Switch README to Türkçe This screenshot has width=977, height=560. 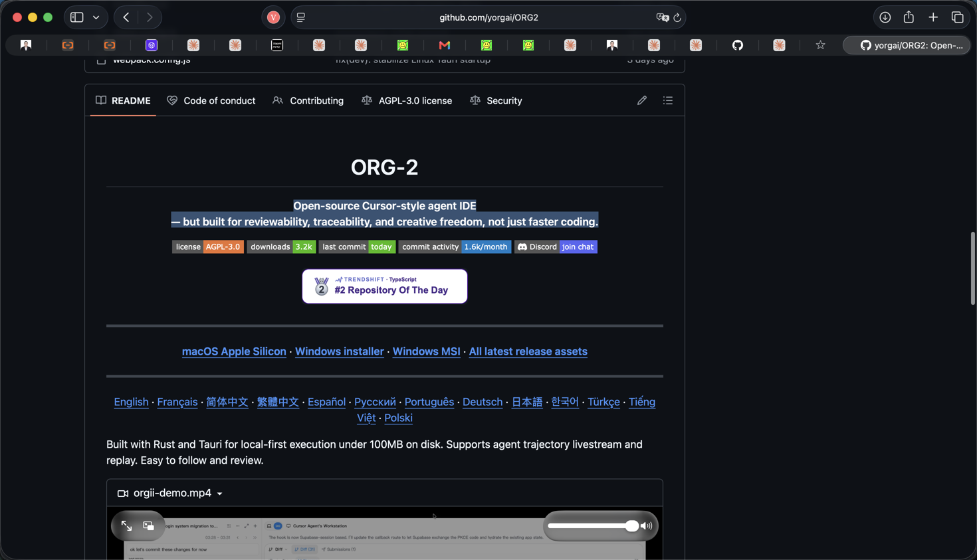(603, 402)
